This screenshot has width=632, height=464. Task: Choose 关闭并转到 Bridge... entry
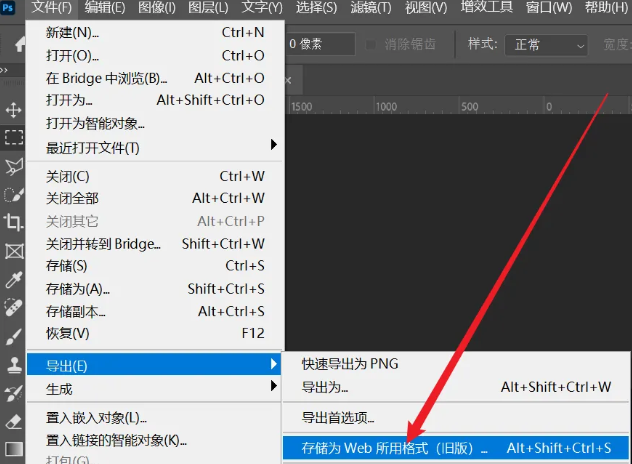point(155,244)
